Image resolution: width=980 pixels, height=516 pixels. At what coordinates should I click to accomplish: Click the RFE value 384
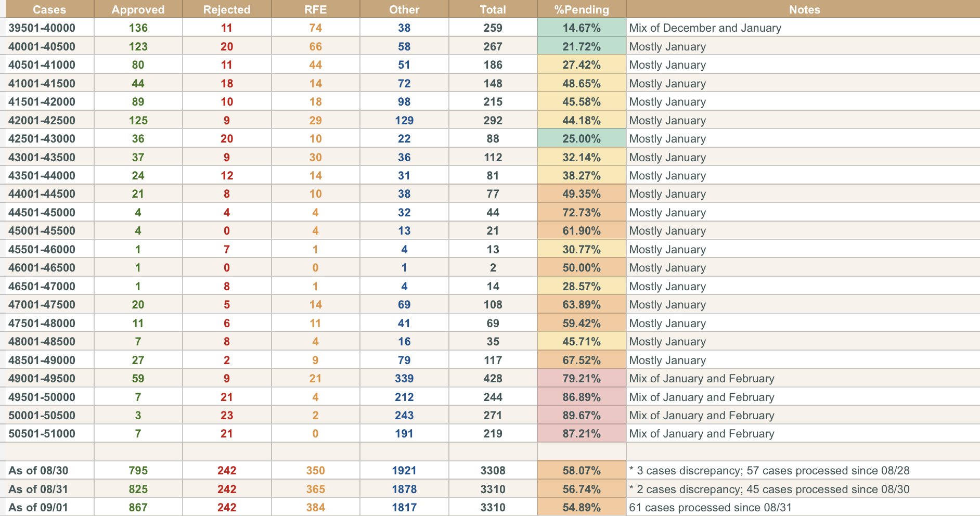tap(315, 508)
